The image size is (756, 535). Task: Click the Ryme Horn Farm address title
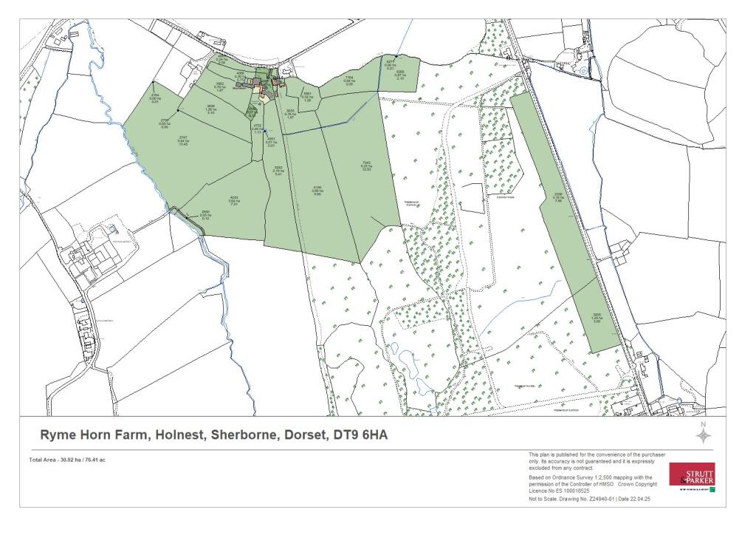(x=214, y=436)
